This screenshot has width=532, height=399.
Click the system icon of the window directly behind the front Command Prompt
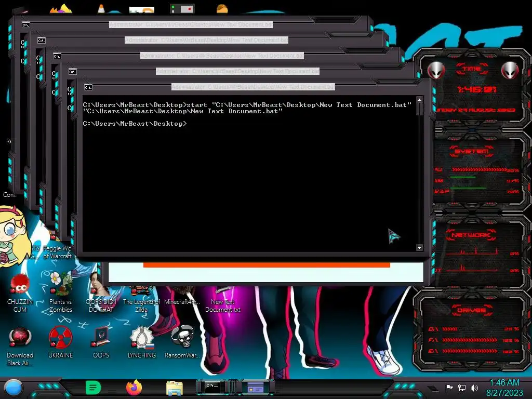pos(73,72)
